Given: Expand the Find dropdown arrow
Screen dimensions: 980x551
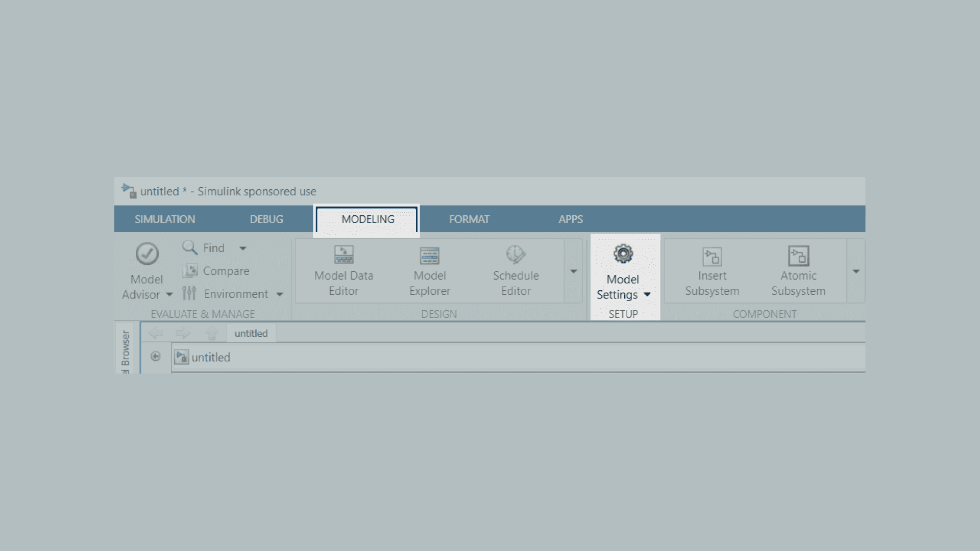Looking at the screenshot, I should 243,248.
